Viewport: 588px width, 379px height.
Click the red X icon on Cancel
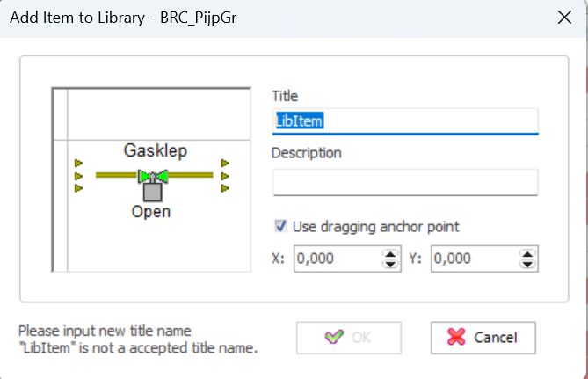[456, 337]
